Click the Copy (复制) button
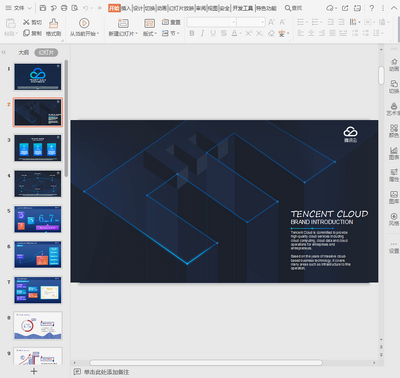Viewport: 400px width, 378px height. [32, 33]
